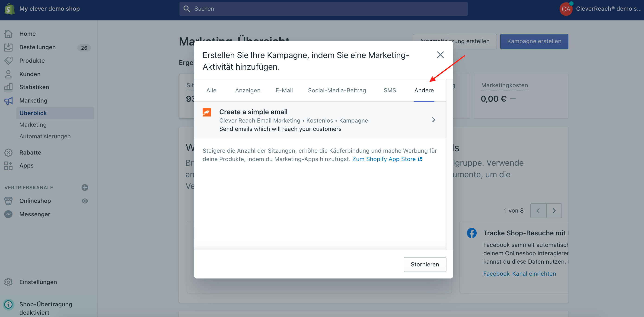Click the CleverReach orange app icon

coord(207,112)
